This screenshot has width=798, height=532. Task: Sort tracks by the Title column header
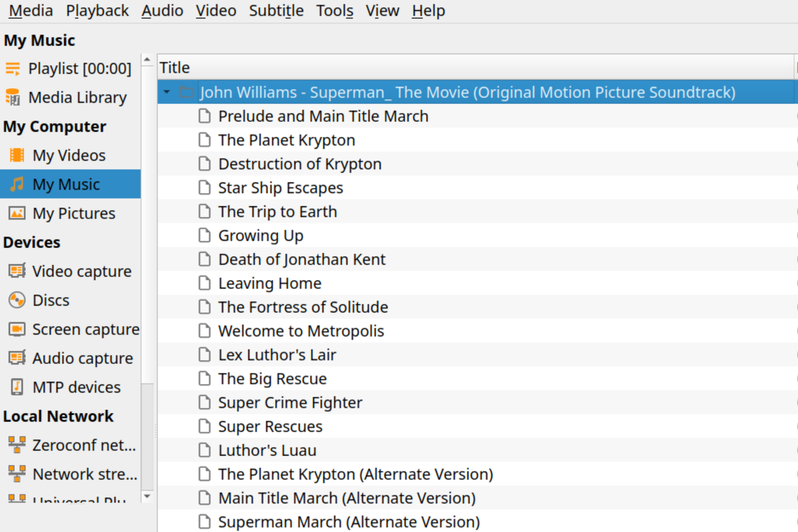point(175,67)
